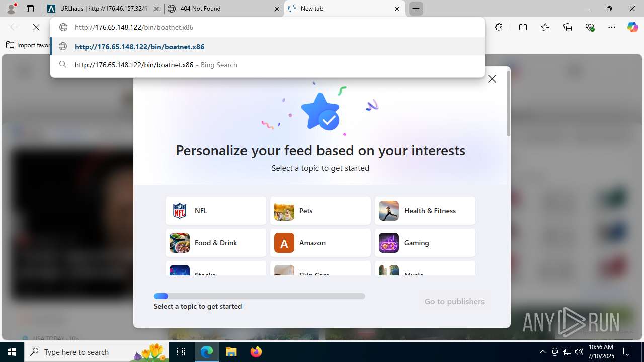Close the 404 Not Found tab
The height and width of the screenshot is (362, 644).
click(277, 9)
